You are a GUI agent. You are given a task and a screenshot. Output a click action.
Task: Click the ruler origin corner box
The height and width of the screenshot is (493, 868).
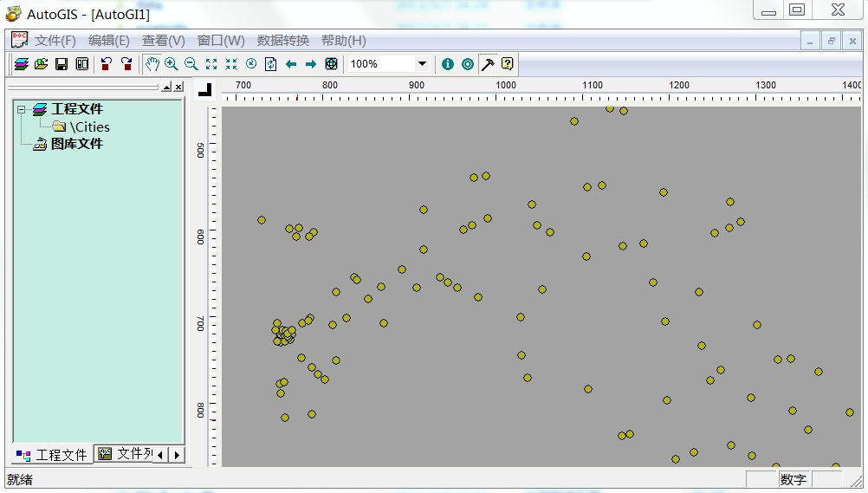pyautogui.click(x=204, y=89)
